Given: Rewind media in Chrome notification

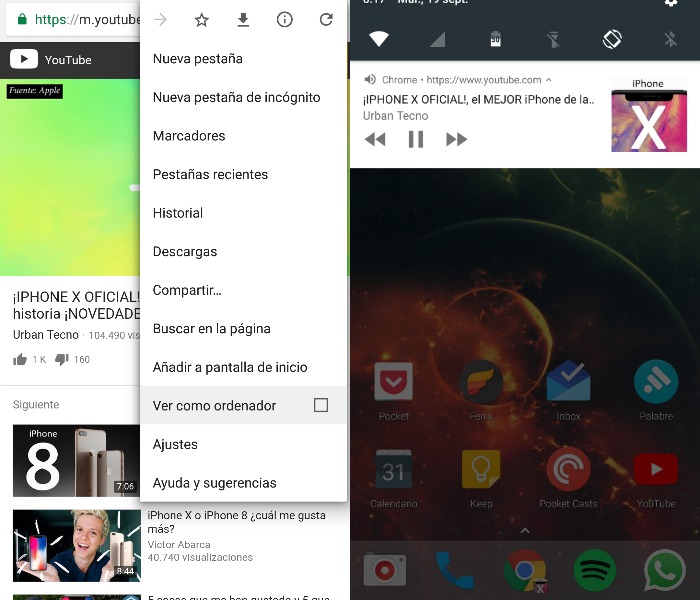Looking at the screenshot, I should [375, 139].
